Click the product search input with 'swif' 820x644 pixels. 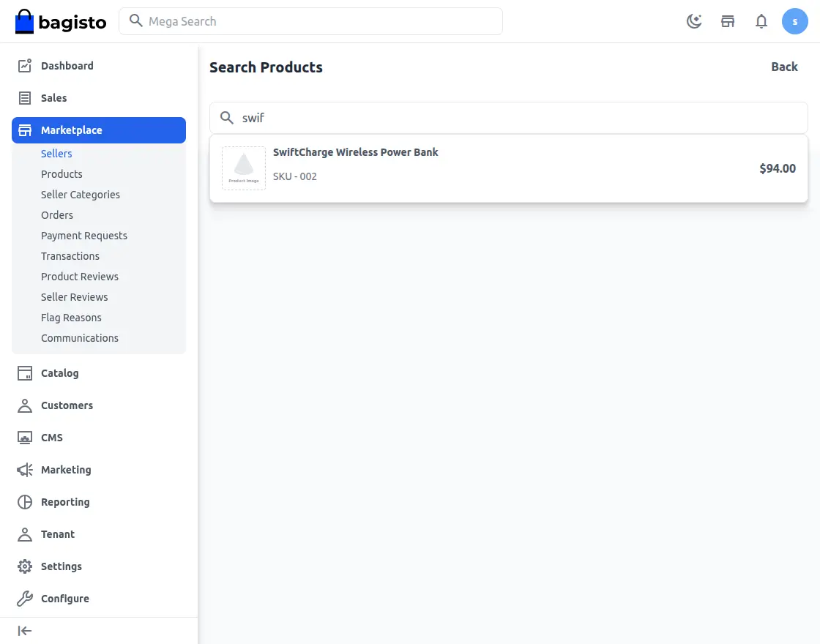pos(520,118)
